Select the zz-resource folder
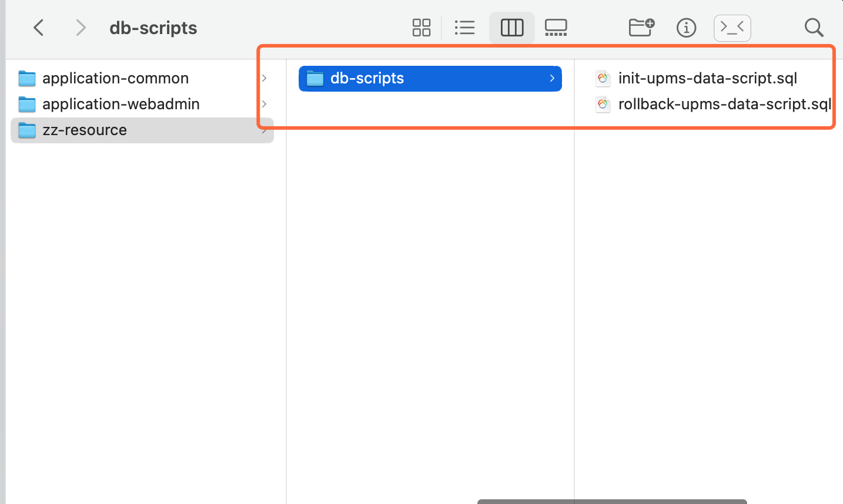The height and width of the screenshot is (504, 843). point(142,130)
